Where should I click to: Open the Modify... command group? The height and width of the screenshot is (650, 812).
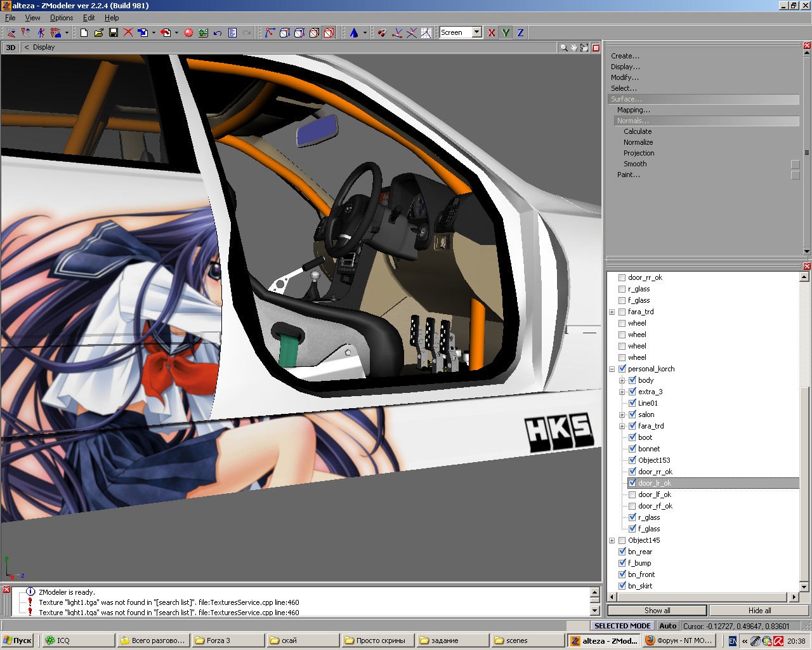(625, 77)
